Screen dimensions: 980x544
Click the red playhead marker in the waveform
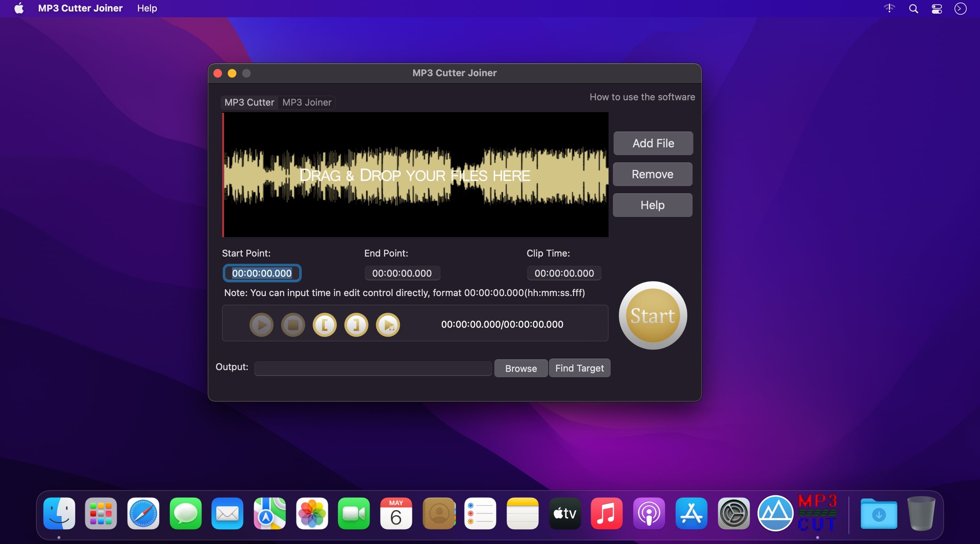click(223, 175)
